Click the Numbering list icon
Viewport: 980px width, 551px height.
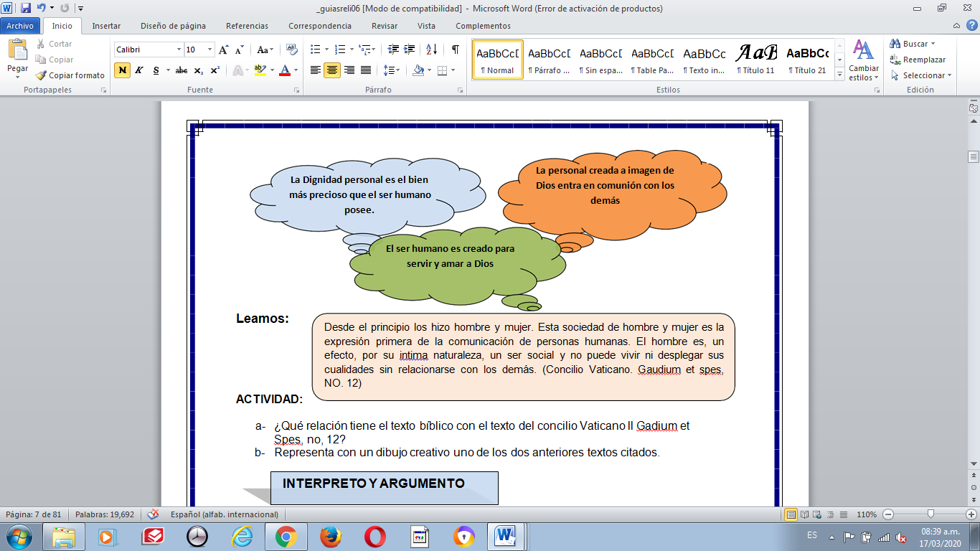point(339,50)
